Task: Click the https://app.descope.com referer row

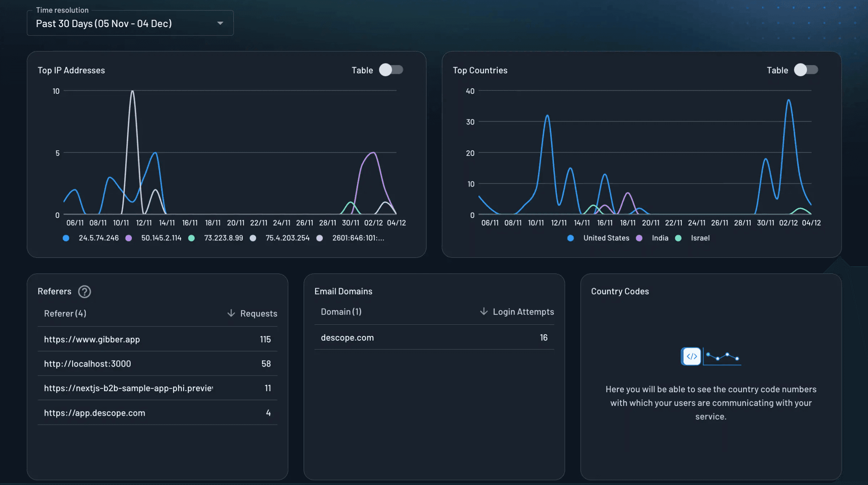Action: (x=95, y=413)
